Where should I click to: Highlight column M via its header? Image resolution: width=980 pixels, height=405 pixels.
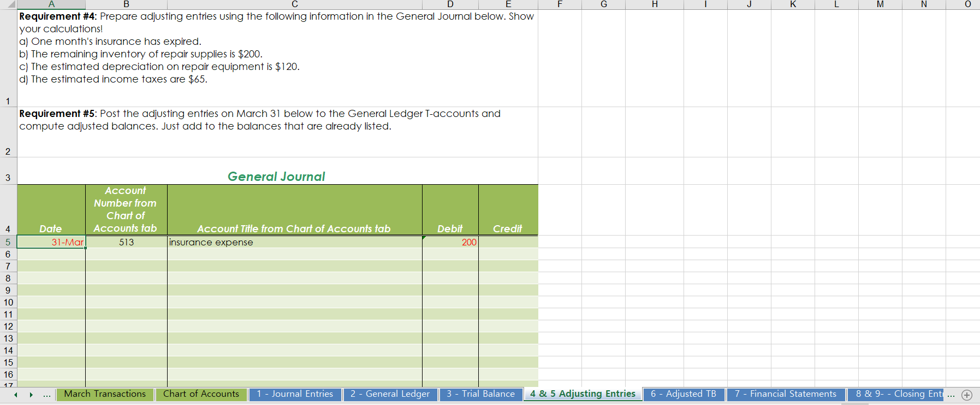(x=880, y=4)
